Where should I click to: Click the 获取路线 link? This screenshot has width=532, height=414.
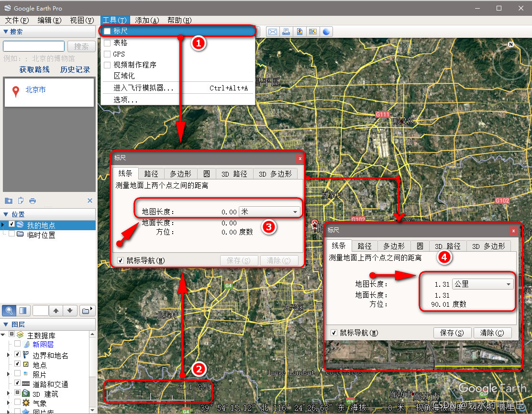tap(34, 69)
